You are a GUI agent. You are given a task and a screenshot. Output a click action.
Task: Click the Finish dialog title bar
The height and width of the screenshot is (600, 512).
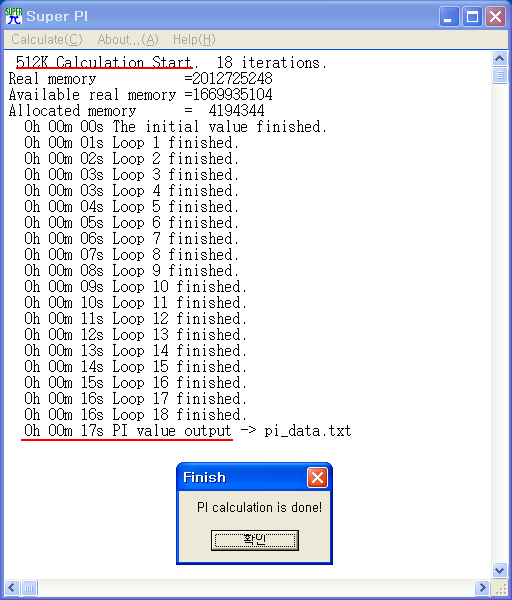click(243, 477)
